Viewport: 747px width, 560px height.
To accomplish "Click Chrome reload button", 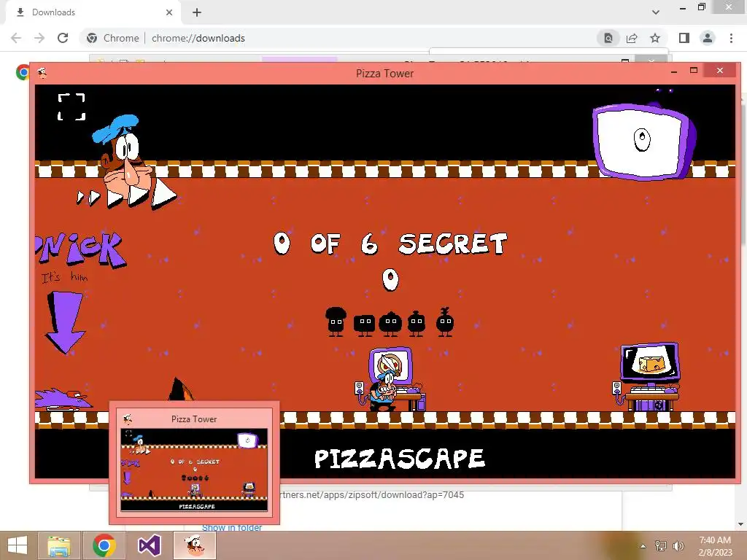I will pyautogui.click(x=63, y=38).
